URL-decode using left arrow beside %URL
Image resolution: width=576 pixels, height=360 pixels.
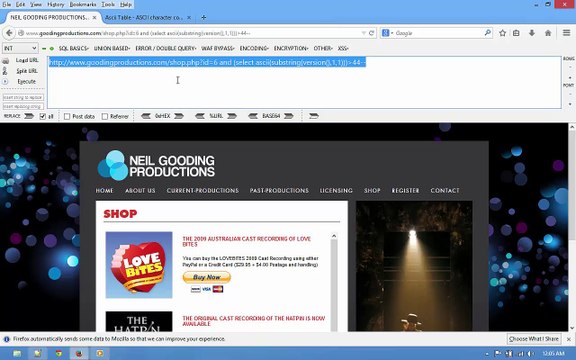click(x=200, y=116)
